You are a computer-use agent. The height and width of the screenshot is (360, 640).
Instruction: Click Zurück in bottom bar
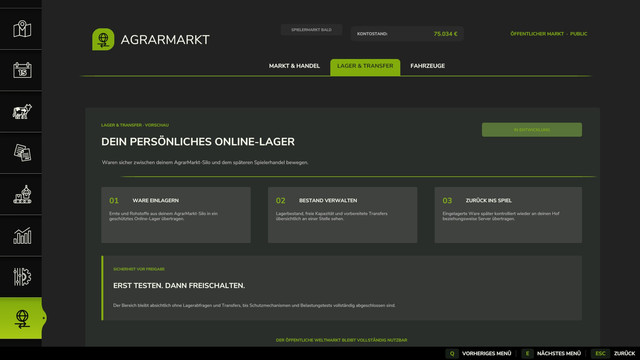624,353
